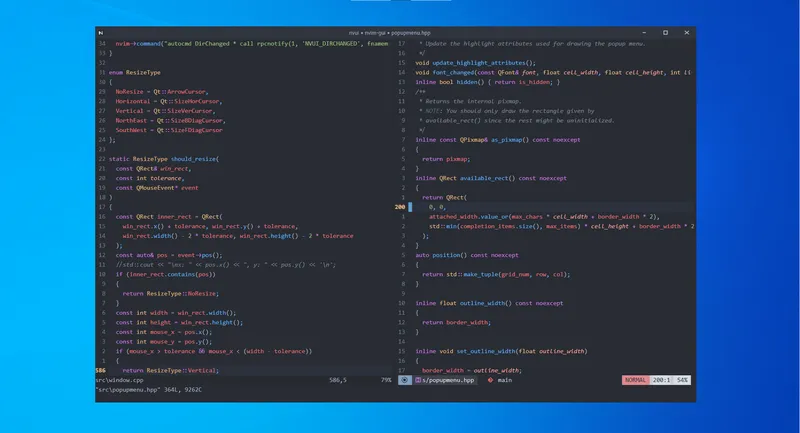Click the Horizontal = Qt::SizeHorCursor line

[x=169, y=101]
